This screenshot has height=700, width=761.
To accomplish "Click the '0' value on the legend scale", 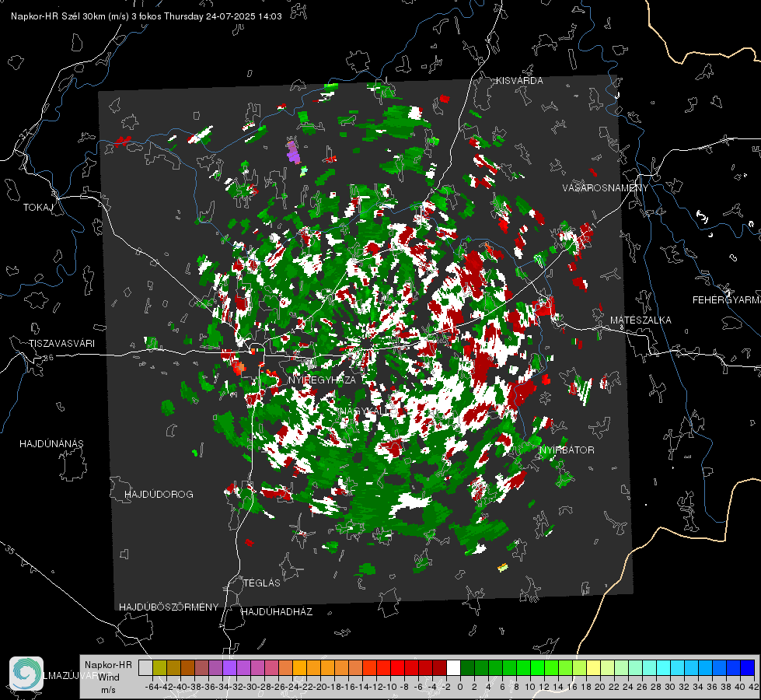I will 460,687.
